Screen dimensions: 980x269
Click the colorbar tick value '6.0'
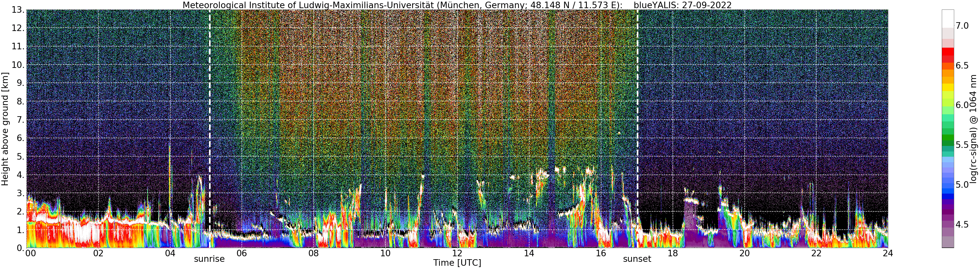962,105
